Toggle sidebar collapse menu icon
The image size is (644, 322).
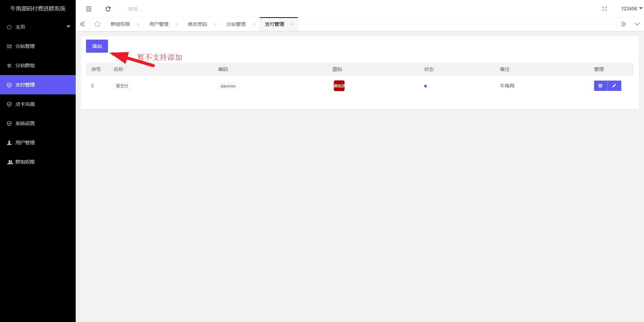click(x=89, y=9)
